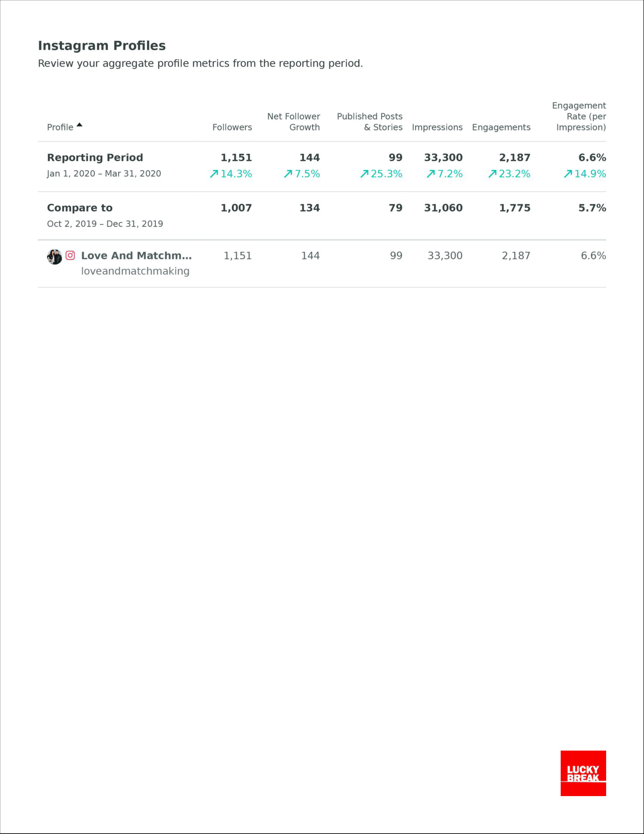The image size is (644, 834).
Task: Sort by the Profile column header
Action: [60, 127]
